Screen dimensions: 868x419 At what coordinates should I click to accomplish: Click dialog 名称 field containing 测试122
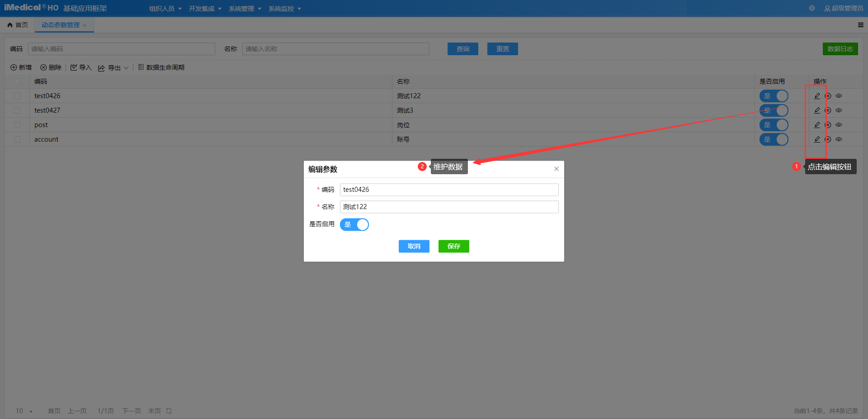coord(449,207)
